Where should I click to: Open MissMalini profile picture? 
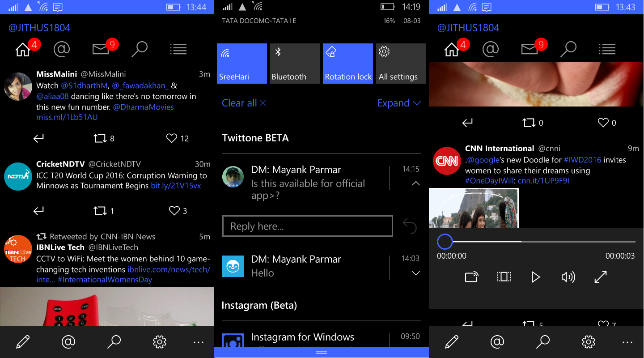18,86
